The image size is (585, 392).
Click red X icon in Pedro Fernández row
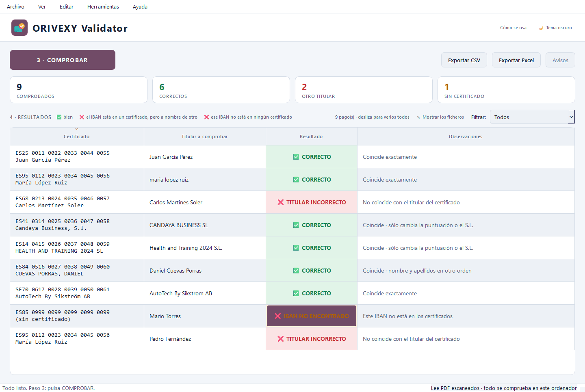coord(281,339)
